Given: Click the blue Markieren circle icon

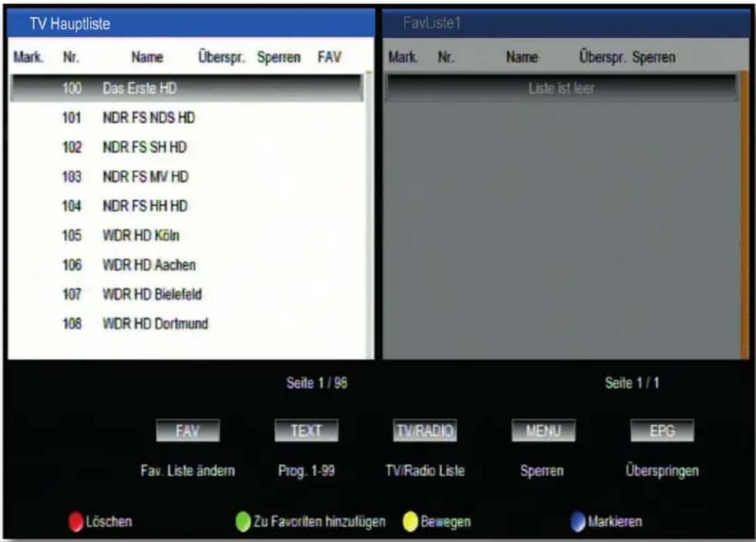Looking at the screenshot, I should tap(578, 522).
